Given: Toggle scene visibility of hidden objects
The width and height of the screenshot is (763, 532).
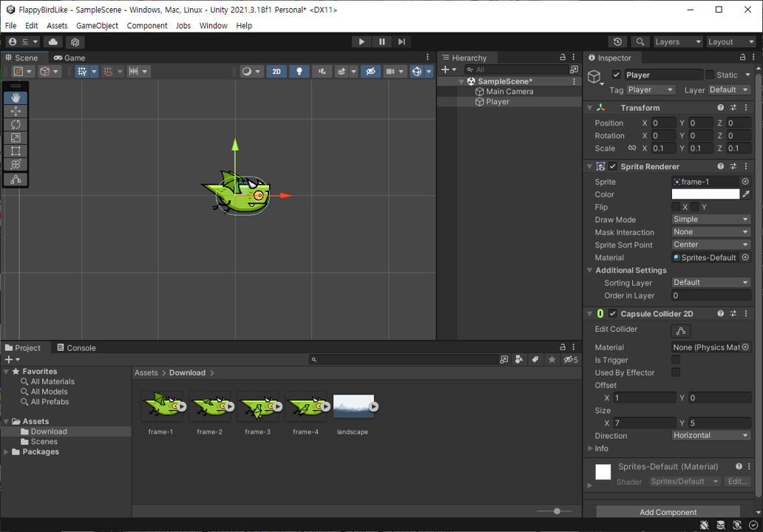Looking at the screenshot, I should 370,72.
